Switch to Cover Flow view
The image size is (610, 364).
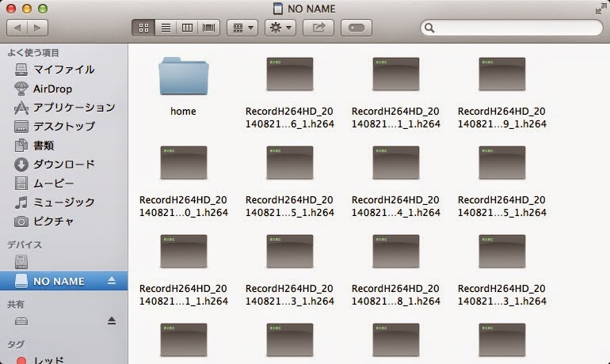[209, 28]
